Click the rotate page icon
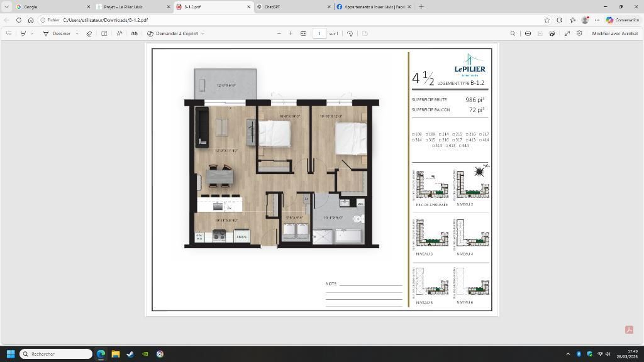The image size is (644, 362). [350, 33]
